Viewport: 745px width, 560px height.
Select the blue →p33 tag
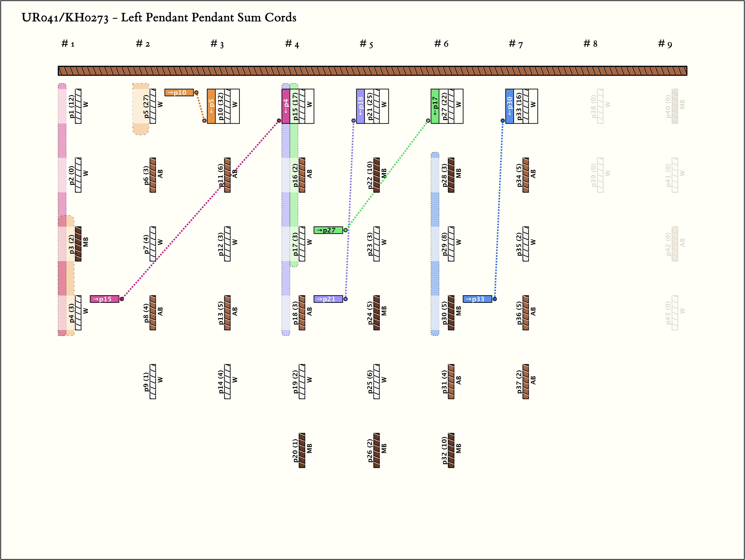[477, 299]
